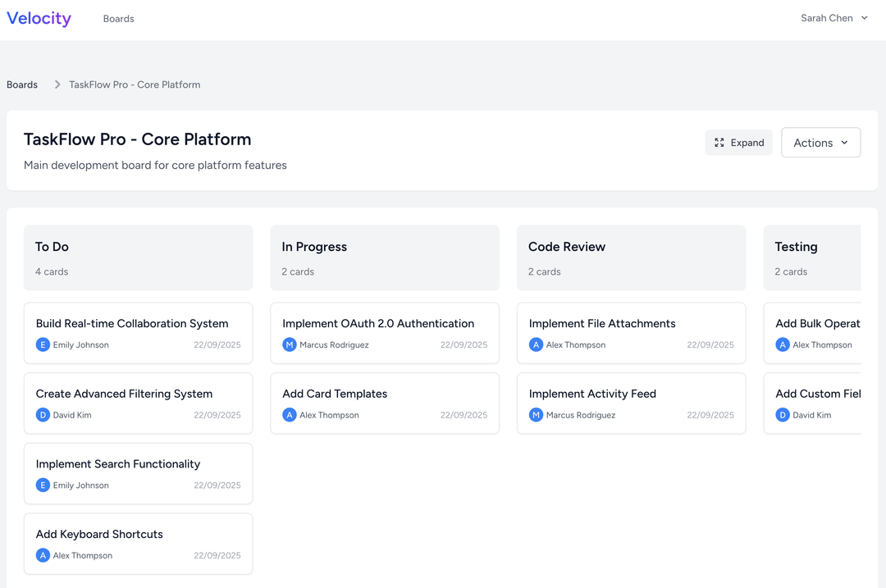
Task: Click Alex Thompson avatar on File Attachments card
Action: coord(536,345)
